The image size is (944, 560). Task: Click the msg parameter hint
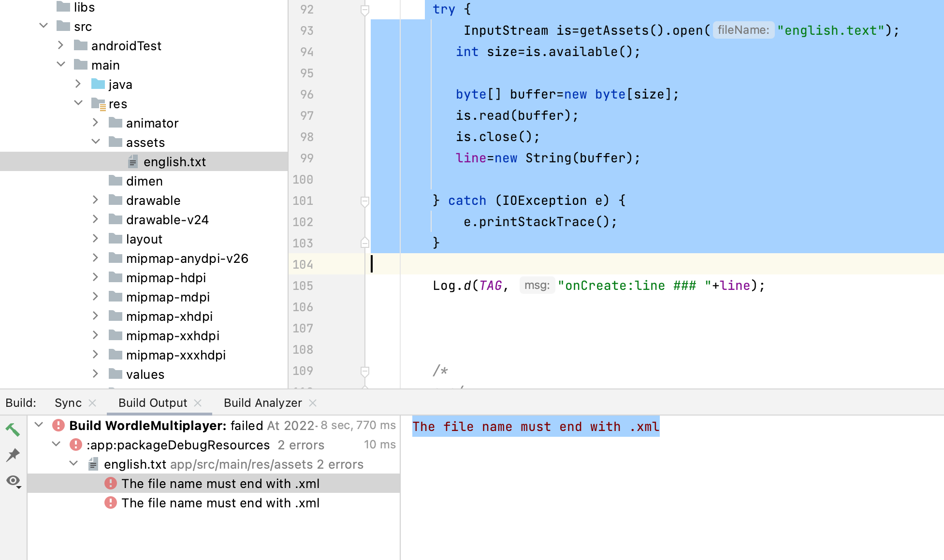(x=537, y=285)
